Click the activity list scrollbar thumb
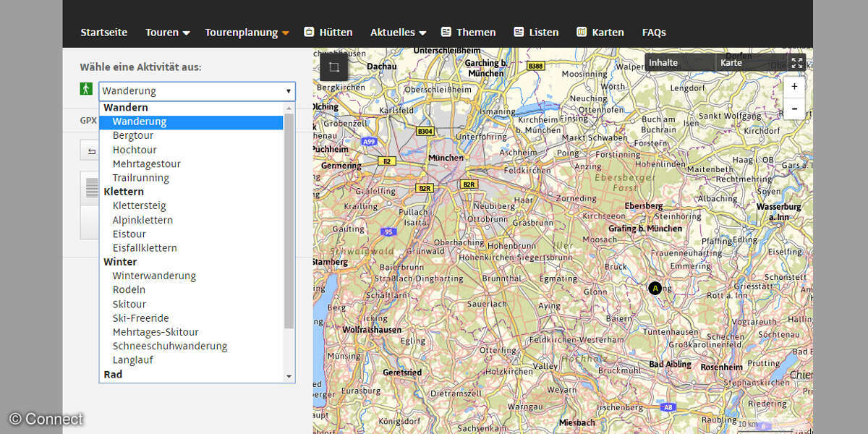 point(289,221)
